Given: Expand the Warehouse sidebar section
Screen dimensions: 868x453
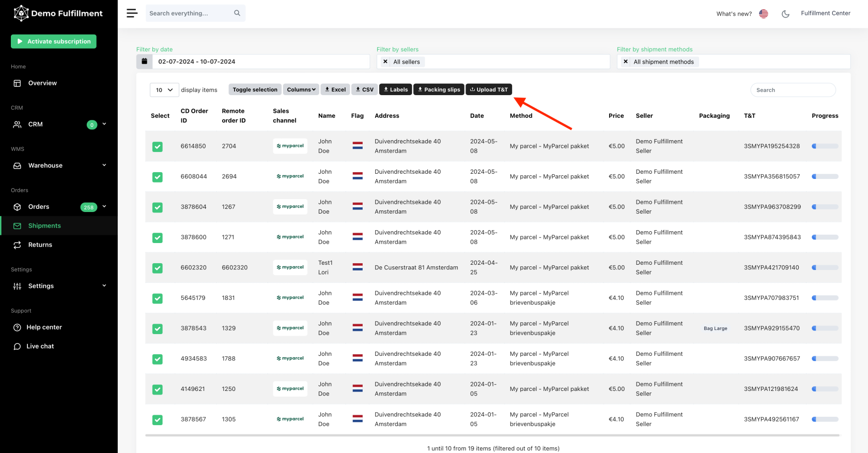Looking at the screenshot, I should coord(59,165).
